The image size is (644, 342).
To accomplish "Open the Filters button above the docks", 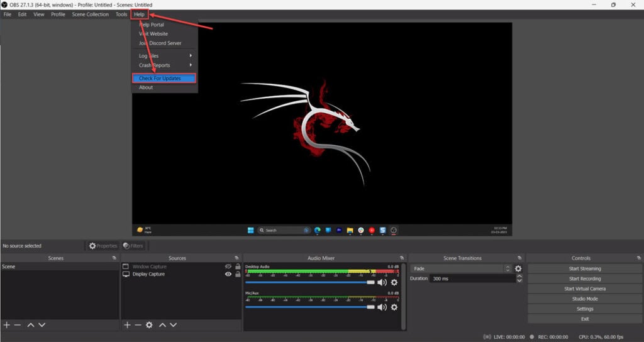I will tap(133, 246).
